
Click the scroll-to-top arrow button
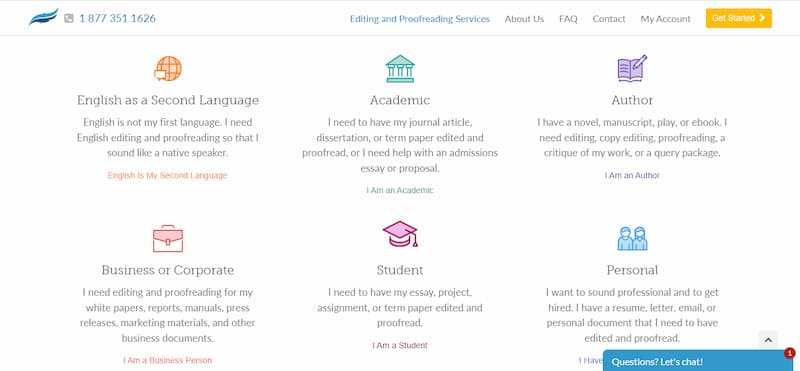pos(768,340)
